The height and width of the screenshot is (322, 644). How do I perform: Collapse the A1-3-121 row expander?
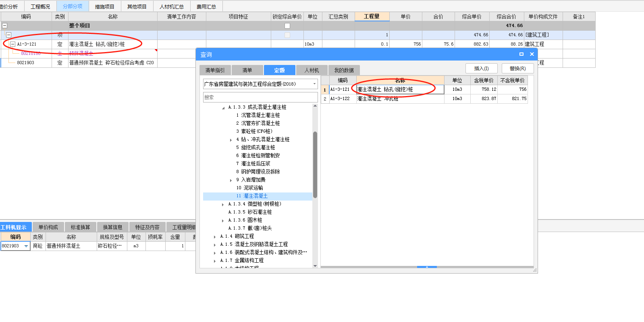(13, 44)
